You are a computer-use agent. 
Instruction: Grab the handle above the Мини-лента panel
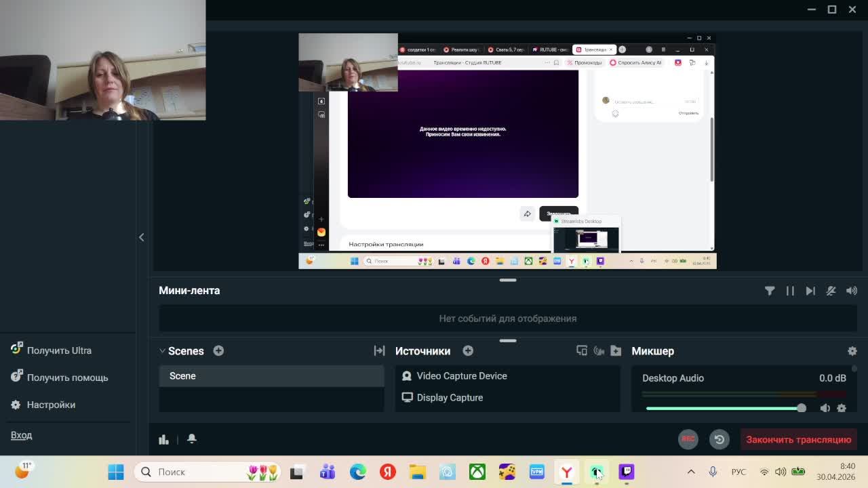click(x=508, y=280)
